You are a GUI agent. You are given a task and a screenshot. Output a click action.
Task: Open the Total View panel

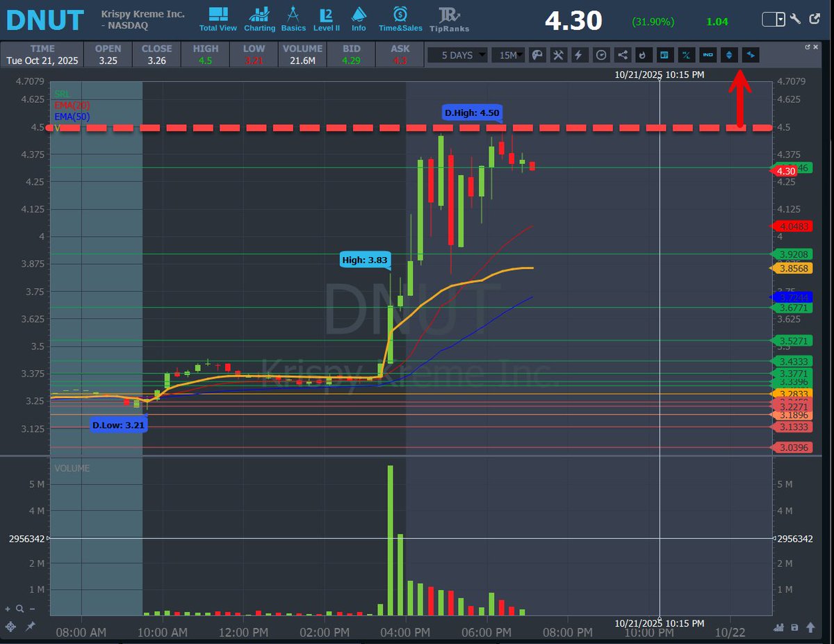click(218, 19)
